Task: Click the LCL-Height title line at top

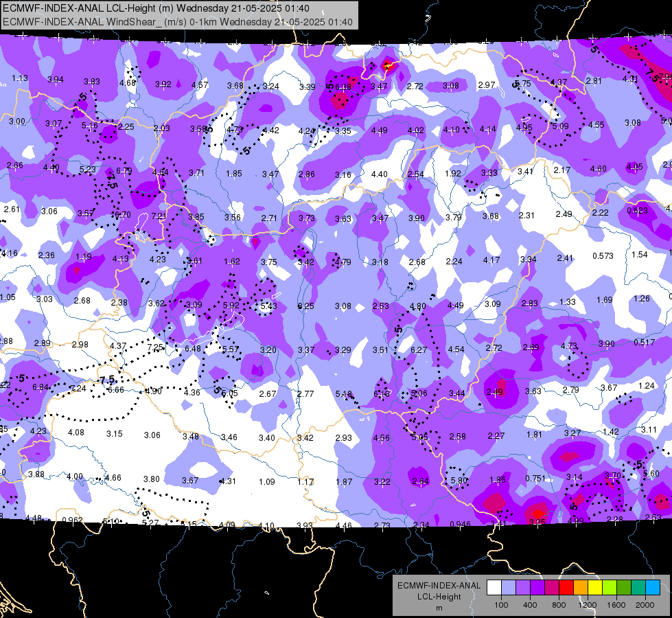Action: 156,8
